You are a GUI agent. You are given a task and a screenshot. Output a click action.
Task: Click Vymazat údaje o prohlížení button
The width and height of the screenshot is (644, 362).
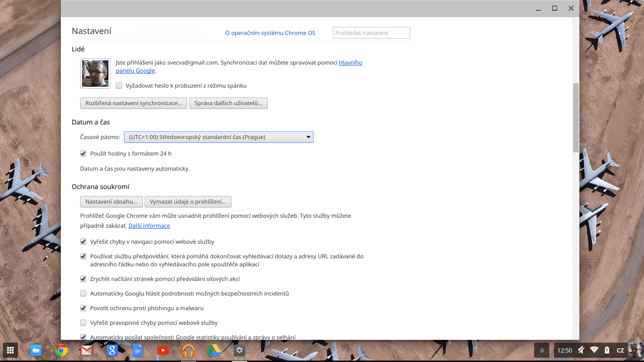[x=188, y=202]
